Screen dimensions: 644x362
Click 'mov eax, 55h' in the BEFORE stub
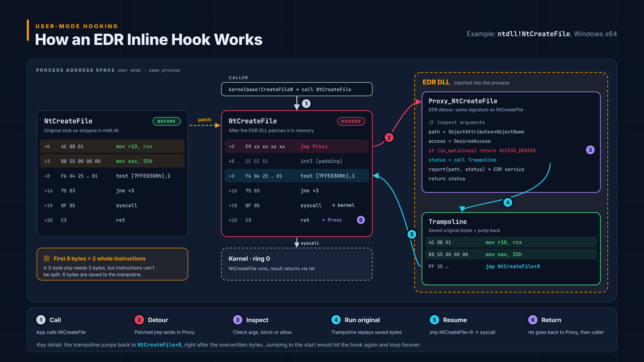pos(134,161)
